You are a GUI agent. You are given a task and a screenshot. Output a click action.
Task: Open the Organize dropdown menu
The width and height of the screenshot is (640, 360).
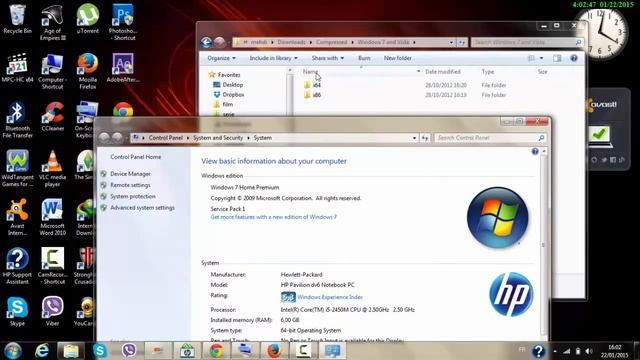coord(221,58)
